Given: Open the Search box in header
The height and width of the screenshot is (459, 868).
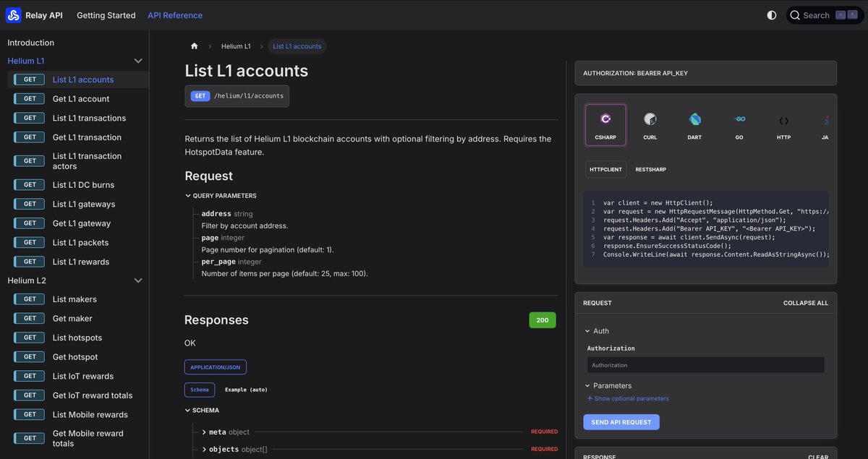Looking at the screenshot, I should coord(825,15).
